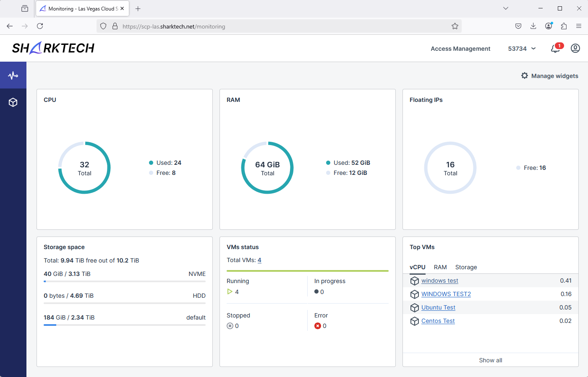Open the notifications bell with red badge
588x377 pixels.
tap(555, 49)
